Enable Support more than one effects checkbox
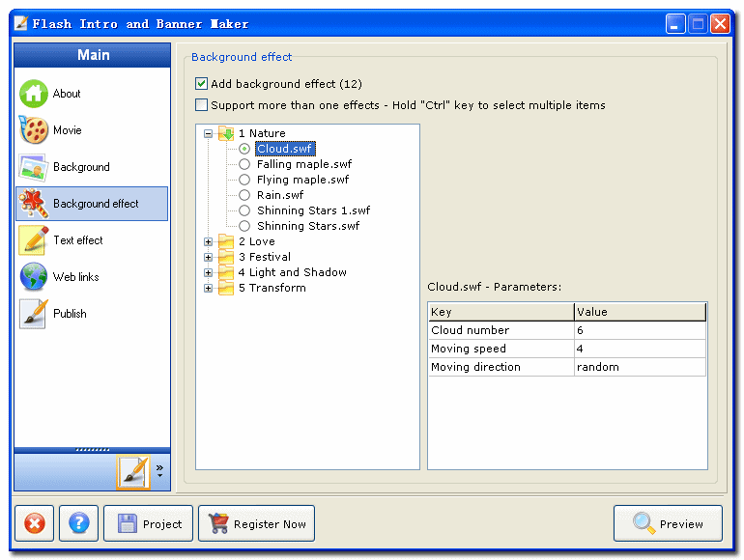Screen dimensions: 744x560 pos(202,105)
